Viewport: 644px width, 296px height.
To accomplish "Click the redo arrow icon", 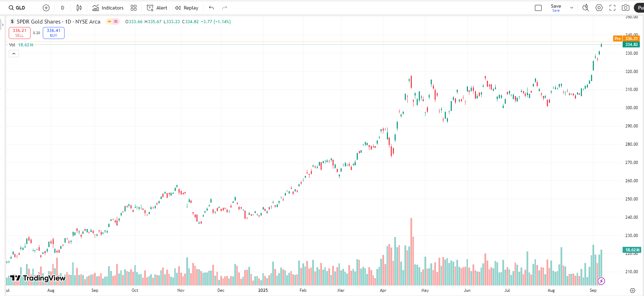I will 224,8.
